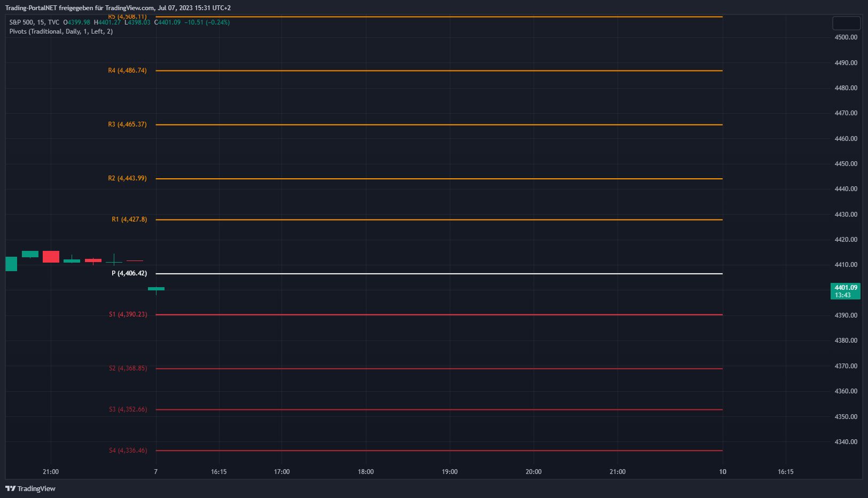The height and width of the screenshot is (498, 868).
Task: Click the large red candlestick body
Action: pyautogui.click(x=51, y=257)
